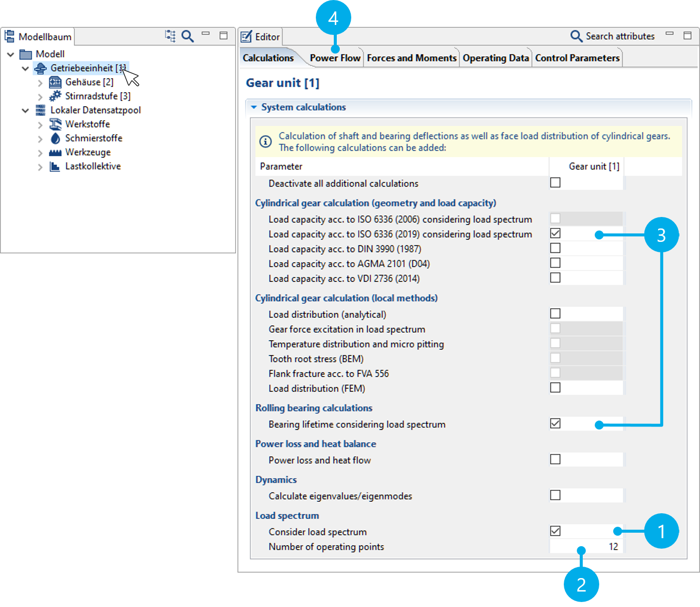
Task: Enable Power loss and heat flow checkbox
Action: click(x=555, y=459)
